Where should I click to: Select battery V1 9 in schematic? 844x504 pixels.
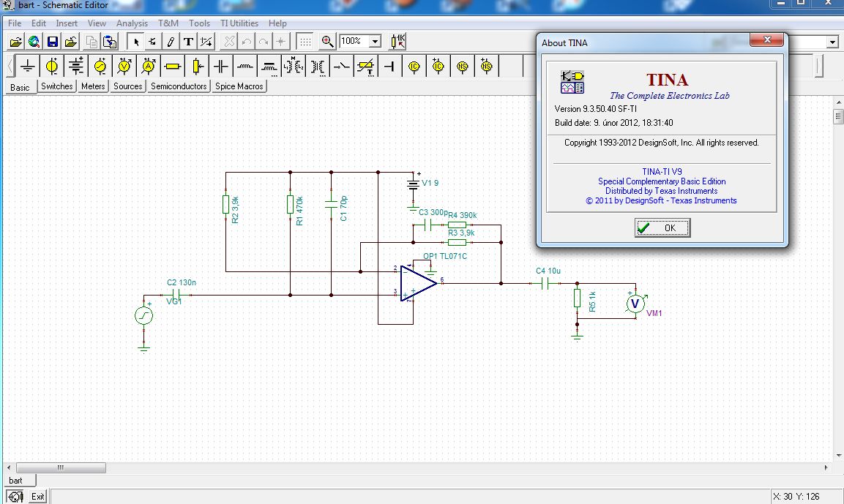pos(413,184)
